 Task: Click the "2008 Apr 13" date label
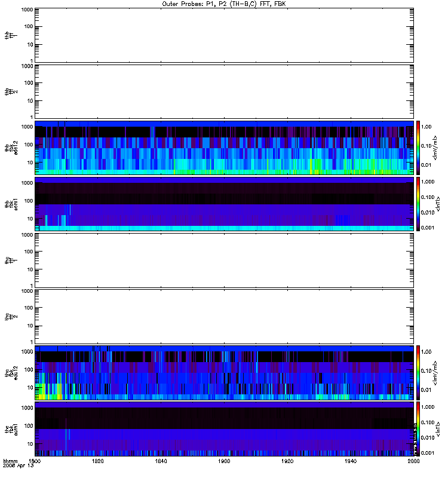click(x=19, y=466)
